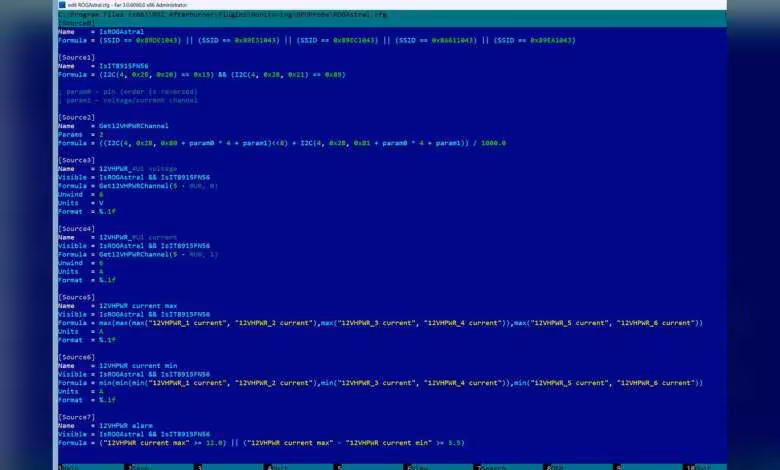
Task: Select the [Source6] section header
Action: coord(76,357)
